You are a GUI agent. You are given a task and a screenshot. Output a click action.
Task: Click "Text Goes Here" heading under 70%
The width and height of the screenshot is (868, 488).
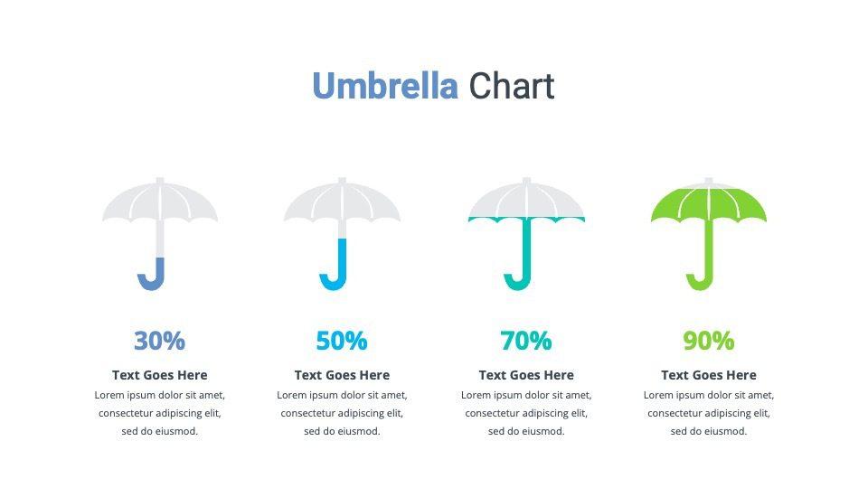point(526,375)
